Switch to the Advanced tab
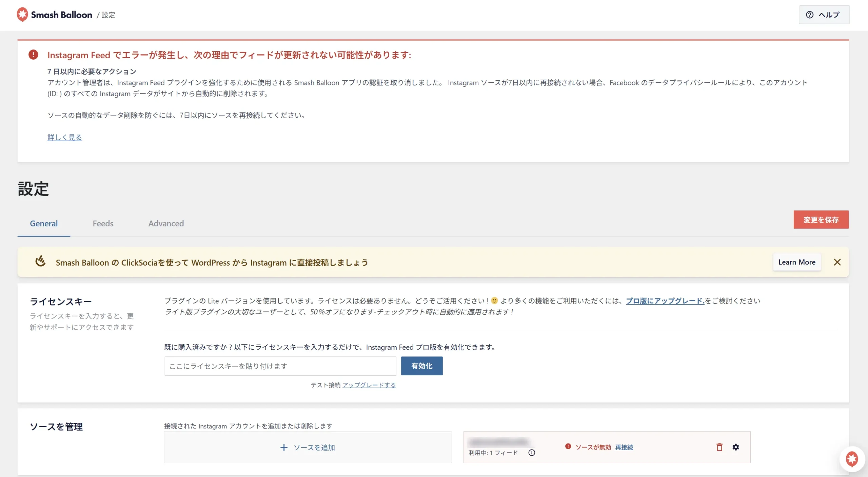 coord(166,224)
